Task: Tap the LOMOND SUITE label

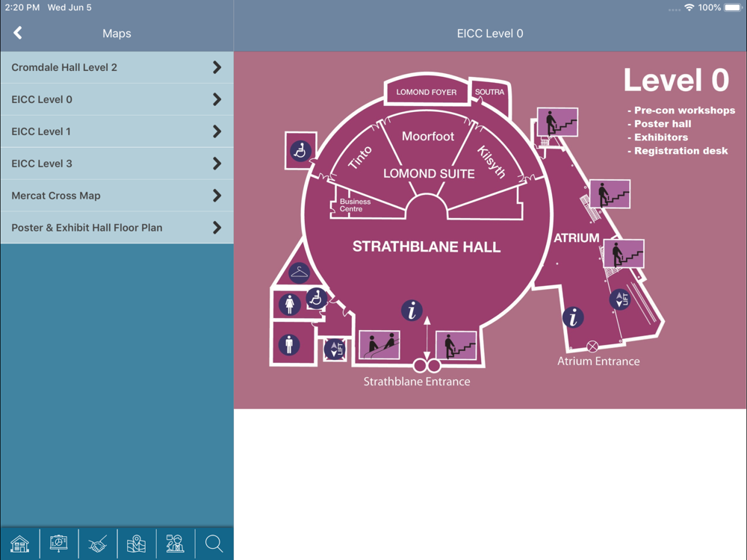Action: point(429,173)
